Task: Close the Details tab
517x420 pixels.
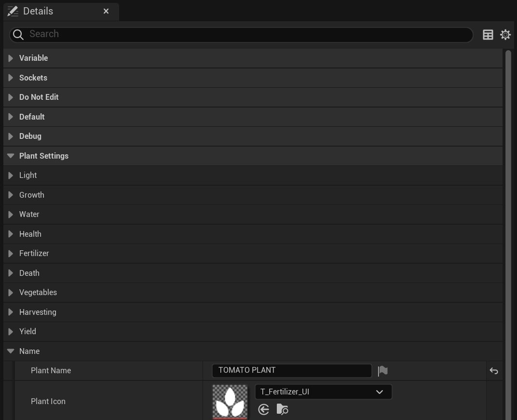Action: (x=106, y=11)
